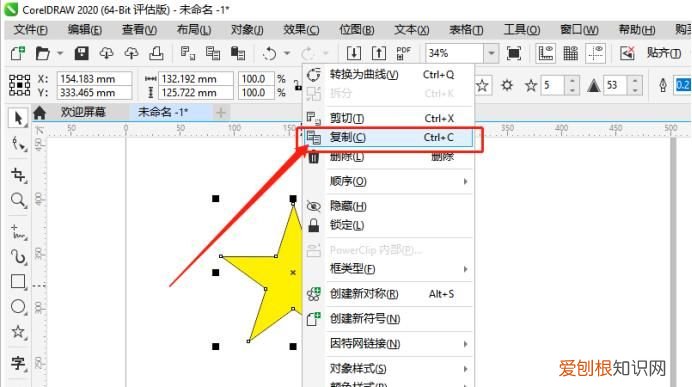
Task: Open the 工具 menu
Action: pyautogui.click(x=522, y=30)
